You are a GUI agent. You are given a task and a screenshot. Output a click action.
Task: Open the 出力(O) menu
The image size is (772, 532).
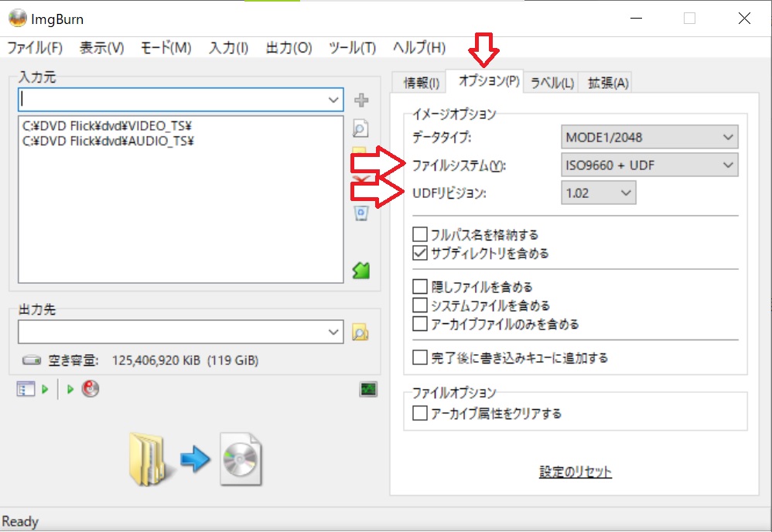click(x=289, y=48)
